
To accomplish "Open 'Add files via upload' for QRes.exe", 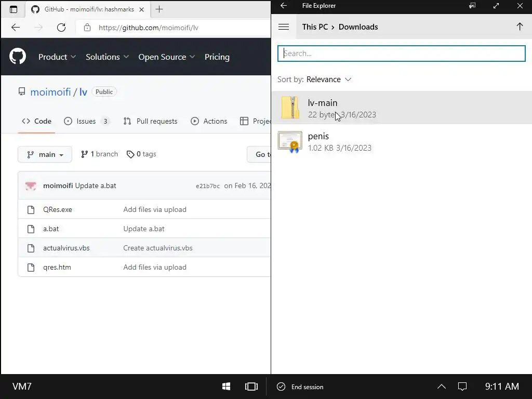I will (x=155, y=209).
